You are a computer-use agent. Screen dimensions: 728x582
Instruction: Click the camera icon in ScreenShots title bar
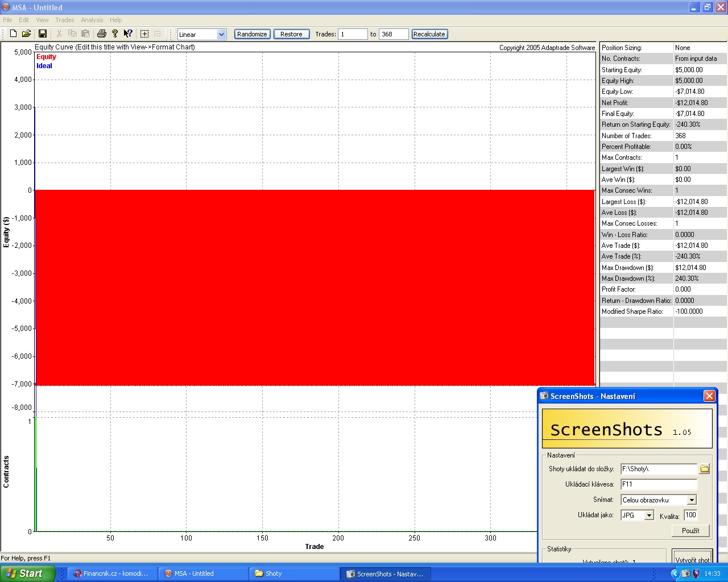[x=544, y=396]
